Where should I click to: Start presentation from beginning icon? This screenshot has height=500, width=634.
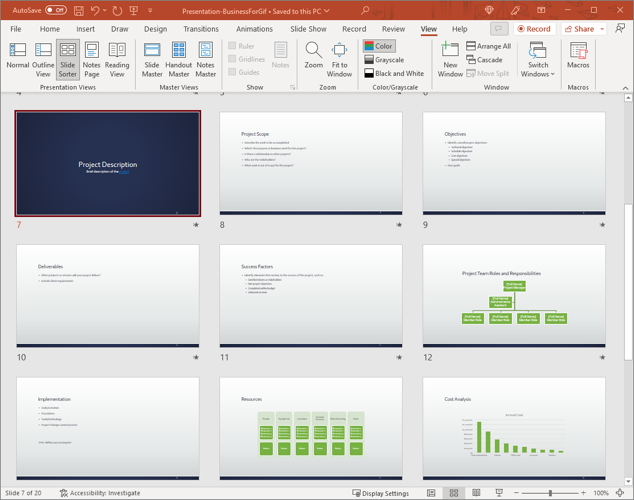pyautogui.click(x=134, y=11)
